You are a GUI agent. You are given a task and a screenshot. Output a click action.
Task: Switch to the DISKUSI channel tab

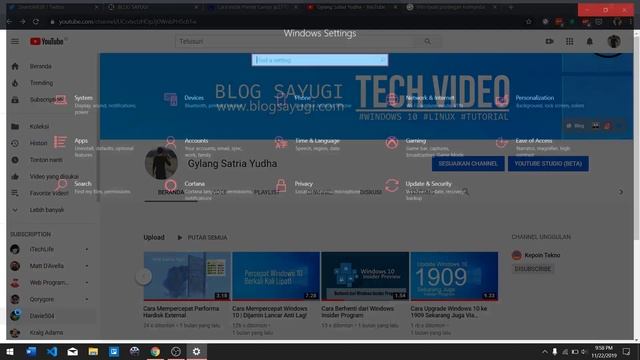(x=370, y=192)
